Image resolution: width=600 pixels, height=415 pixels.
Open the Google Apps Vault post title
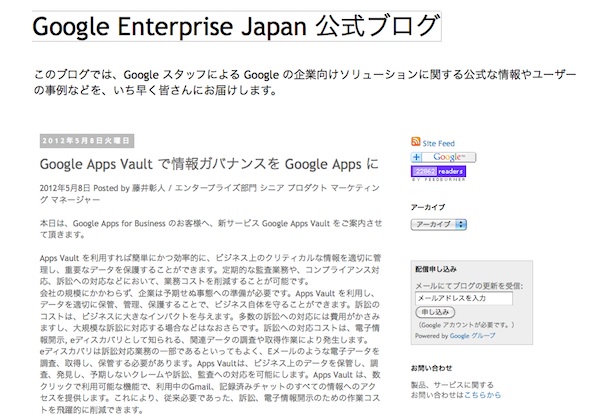(209, 164)
